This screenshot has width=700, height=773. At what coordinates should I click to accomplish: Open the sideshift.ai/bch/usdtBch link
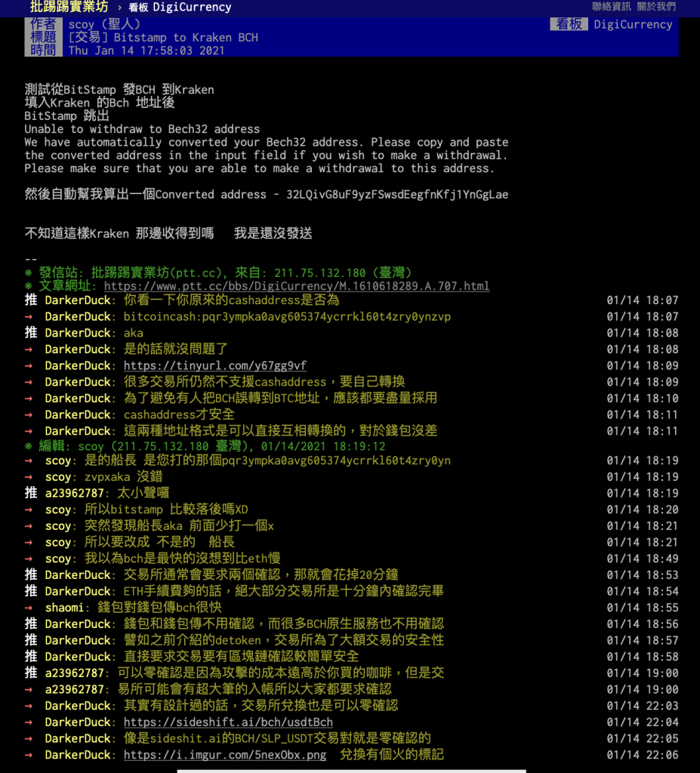(x=228, y=722)
